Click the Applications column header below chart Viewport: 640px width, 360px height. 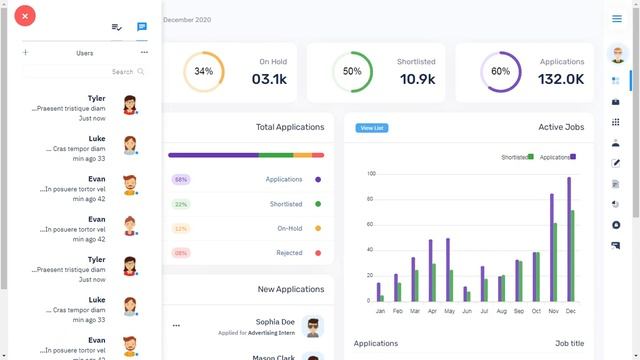point(376,344)
